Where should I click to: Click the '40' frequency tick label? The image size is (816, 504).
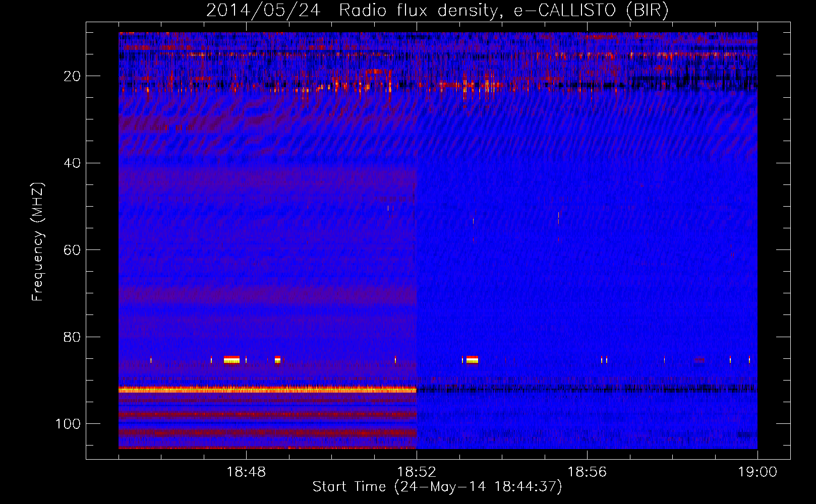tap(73, 163)
